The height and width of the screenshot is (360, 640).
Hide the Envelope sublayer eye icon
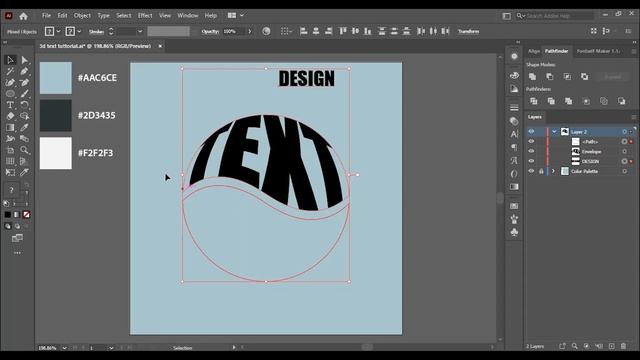pos(531,151)
